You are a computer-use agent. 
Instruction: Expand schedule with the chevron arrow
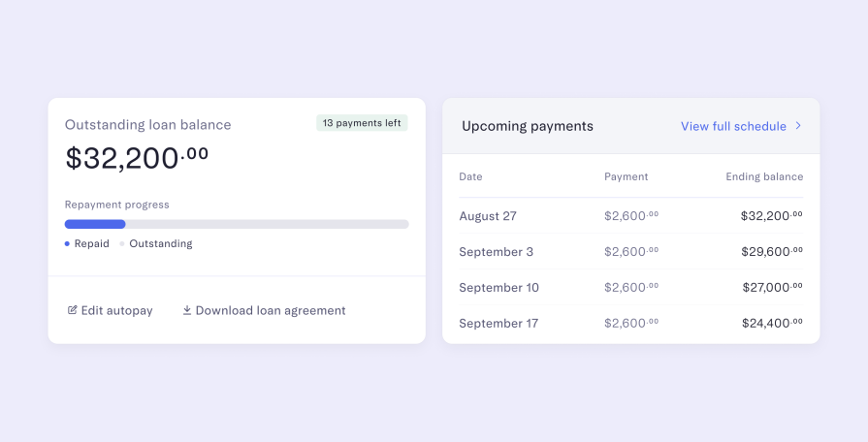tap(798, 126)
